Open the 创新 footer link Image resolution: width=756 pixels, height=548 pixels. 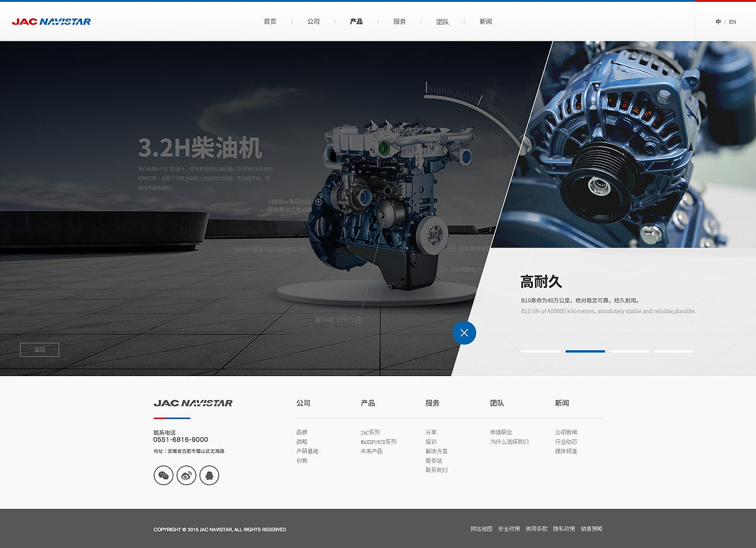(x=302, y=460)
